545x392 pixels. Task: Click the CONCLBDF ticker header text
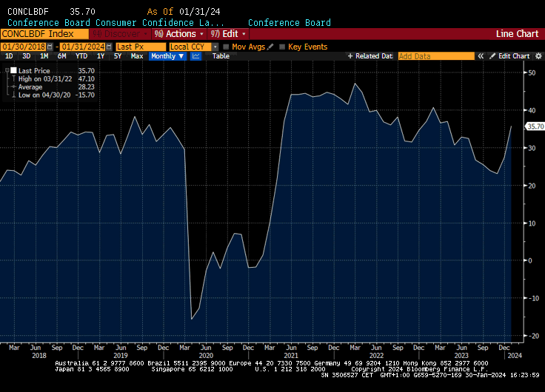pos(28,12)
